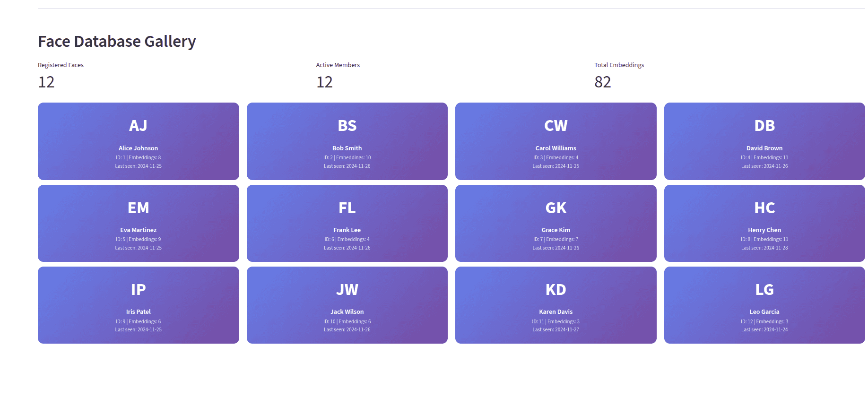This screenshot has height=415, width=868.
Task: Open Jack Wilson's face card
Action: pyautogui.click(x=347, y=305)
